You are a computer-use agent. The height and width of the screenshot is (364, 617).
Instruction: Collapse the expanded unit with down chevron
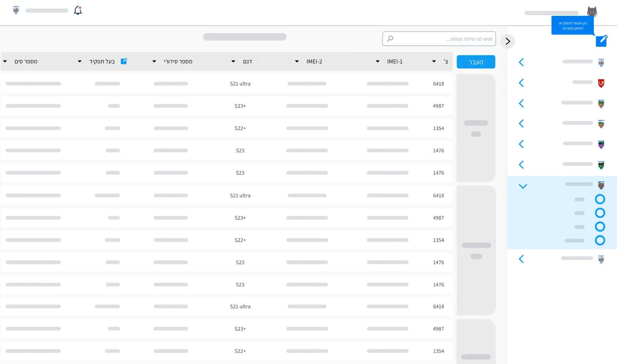[523, 186]
